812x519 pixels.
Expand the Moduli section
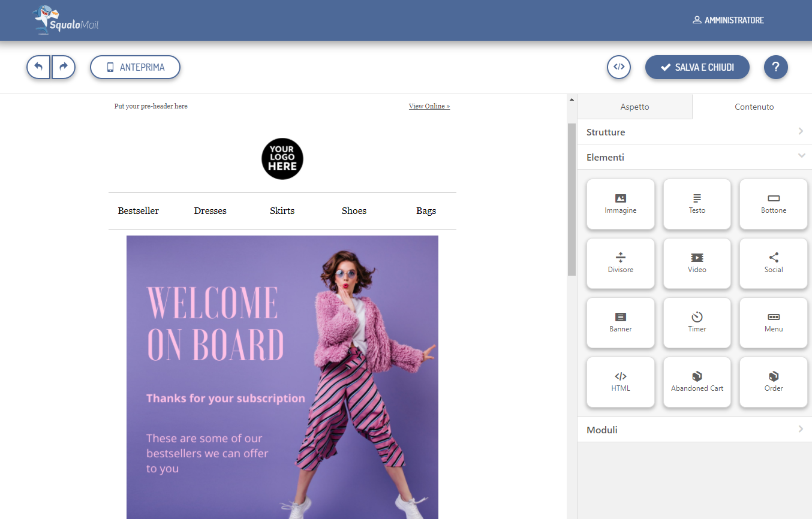[x=694, y=430]
